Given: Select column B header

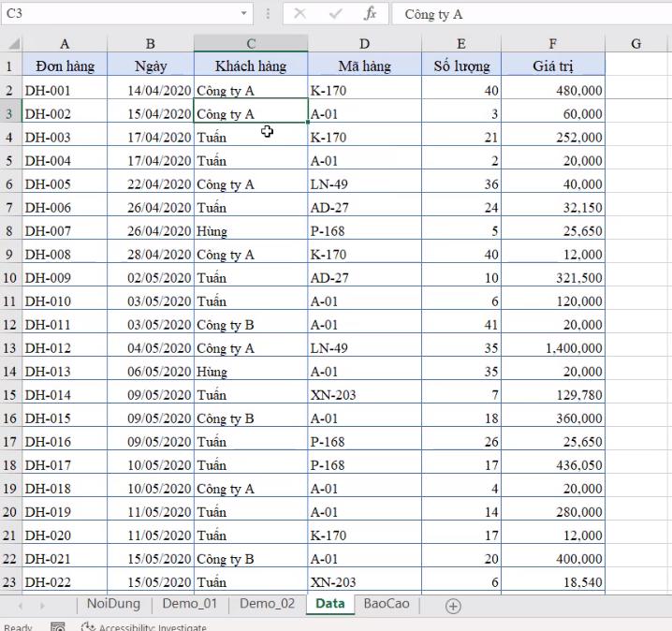Looking at the screenshot, I should coord(151,44).
